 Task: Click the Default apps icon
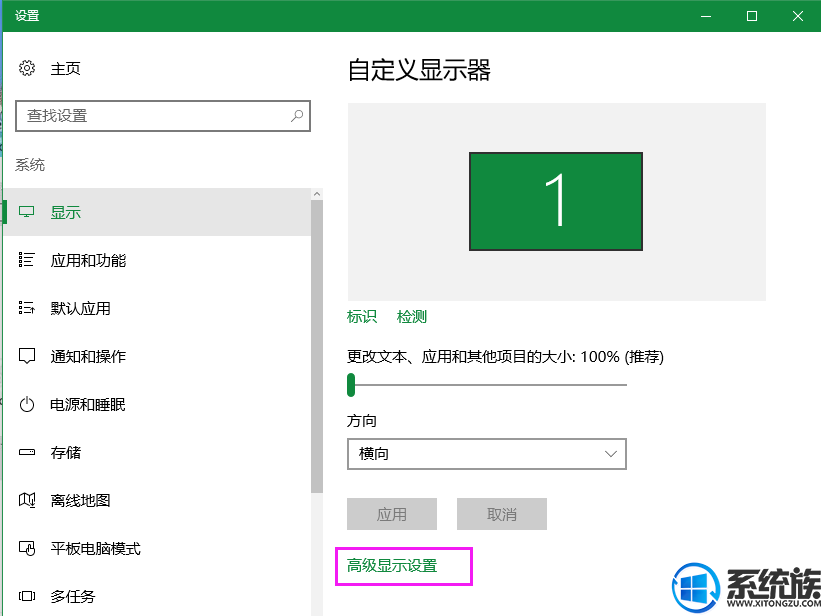[27, 308]
